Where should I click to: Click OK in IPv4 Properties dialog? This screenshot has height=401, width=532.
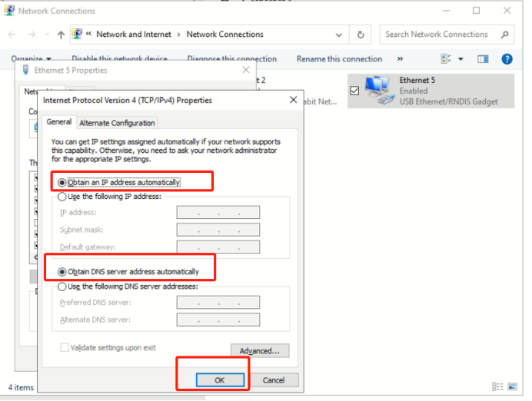(x=220, y=380)
